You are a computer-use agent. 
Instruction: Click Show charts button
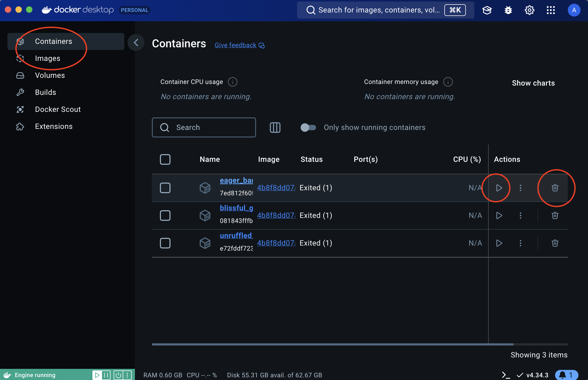tap(533, 83)
